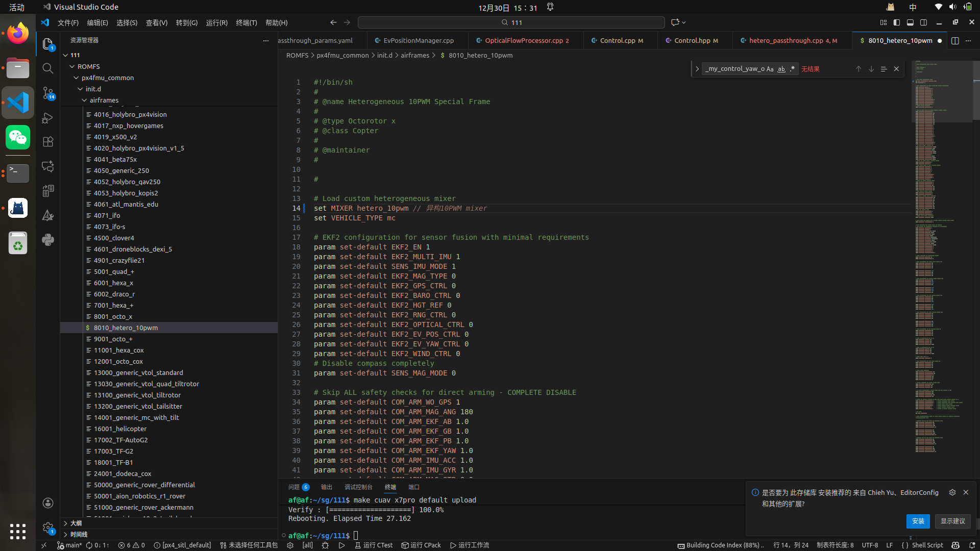Open the Source Control view icon
Screen dimensions: 980x551
[x=48, y=93]
